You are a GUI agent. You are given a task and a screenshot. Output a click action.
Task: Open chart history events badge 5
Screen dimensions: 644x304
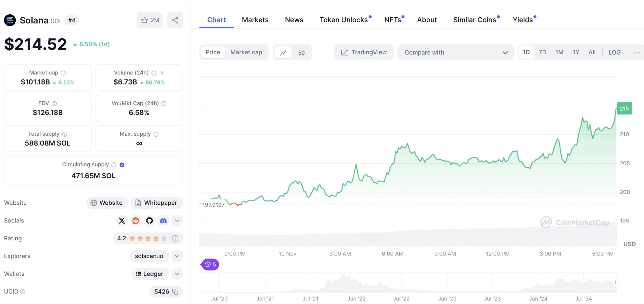pos(210,264)
